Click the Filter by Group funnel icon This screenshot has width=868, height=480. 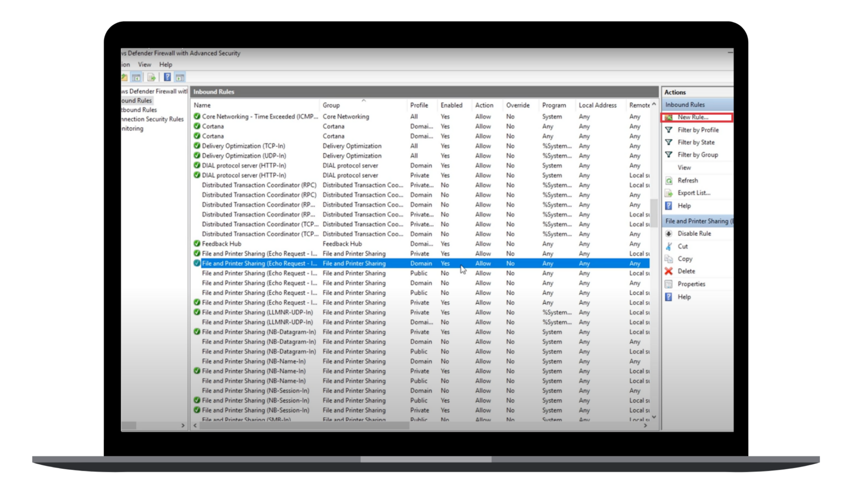670,154
